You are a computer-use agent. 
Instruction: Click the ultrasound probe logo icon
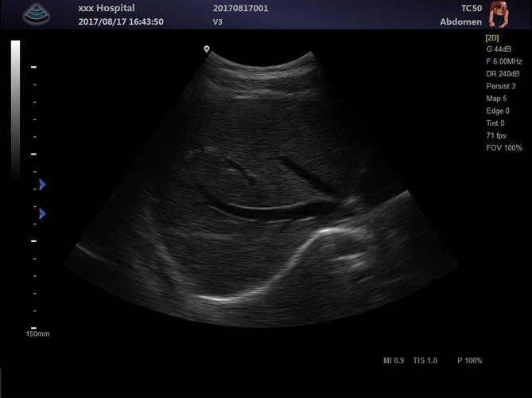[37, 14]
